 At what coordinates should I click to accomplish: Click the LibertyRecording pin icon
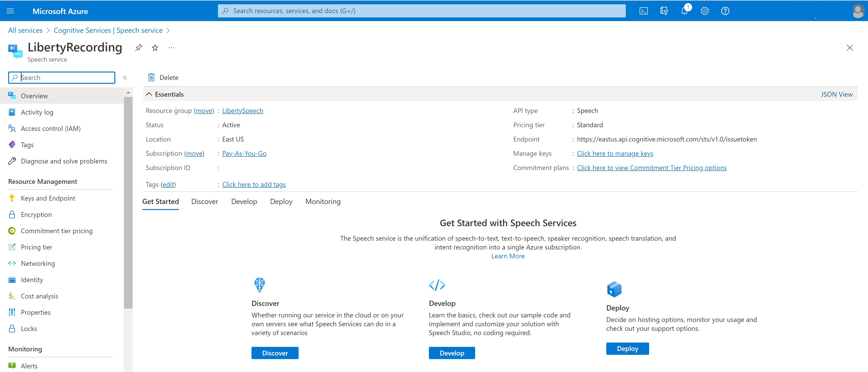(139, 47)
